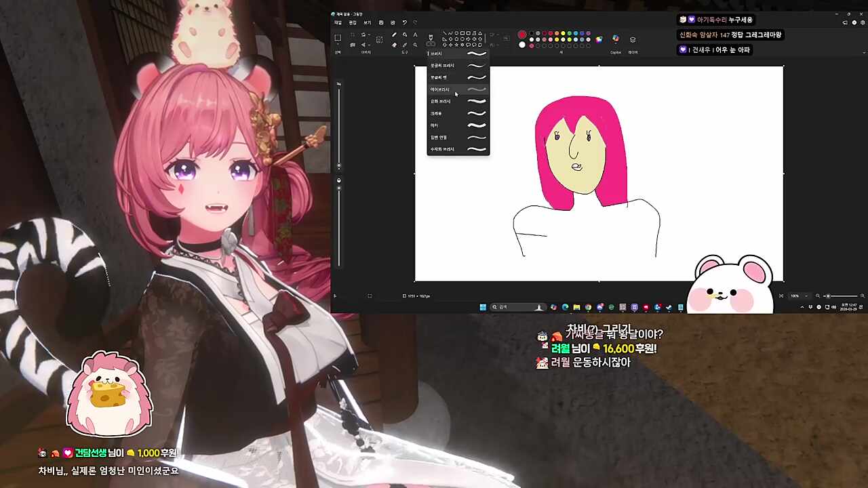Open the Copilot button in Paint
Viewport: 868px width, 488px height.
pos(615,39)
